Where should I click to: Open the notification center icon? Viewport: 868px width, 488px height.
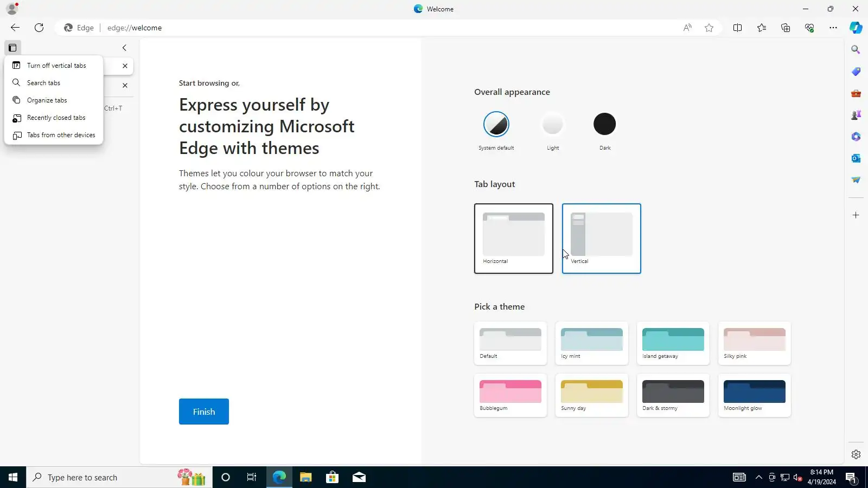pos(851,477)
